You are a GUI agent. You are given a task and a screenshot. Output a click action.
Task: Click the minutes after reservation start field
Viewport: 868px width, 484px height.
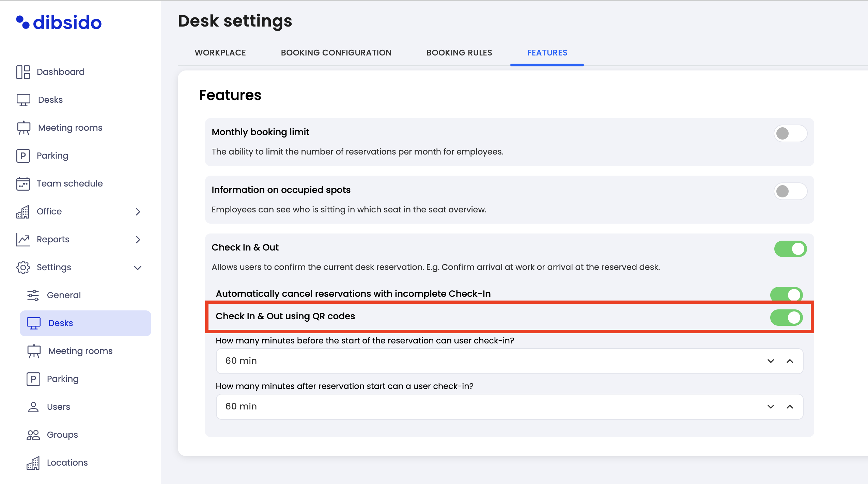point(510,407)
